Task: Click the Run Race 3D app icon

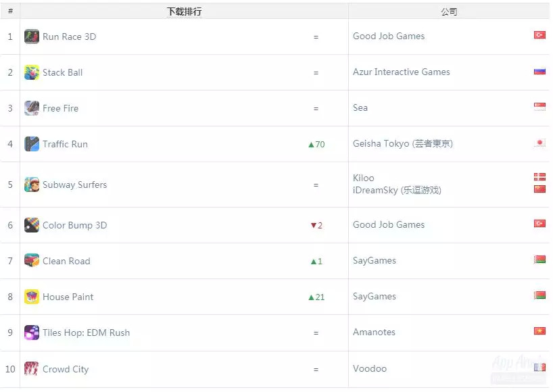Action: [x=31, y=36]
